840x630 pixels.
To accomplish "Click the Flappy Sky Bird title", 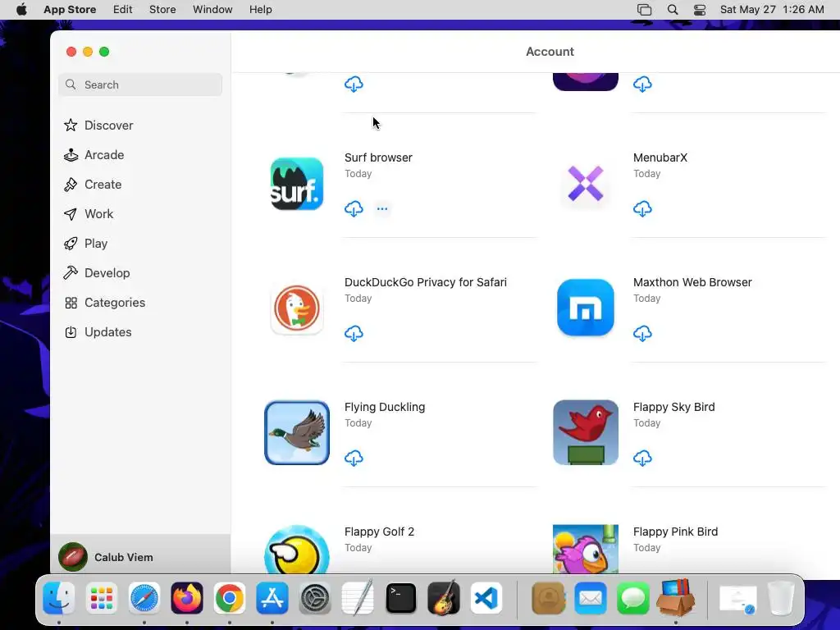I will [674, 407].
